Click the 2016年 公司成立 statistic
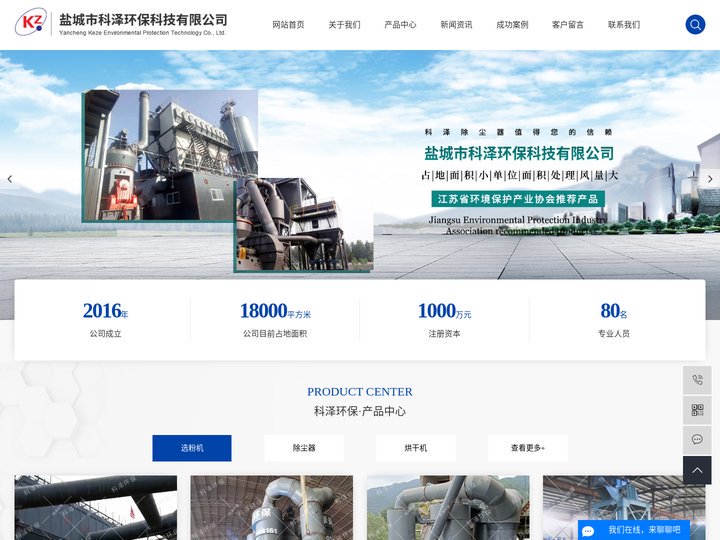This screenshot has height=540, width=720. coord(106,320)
